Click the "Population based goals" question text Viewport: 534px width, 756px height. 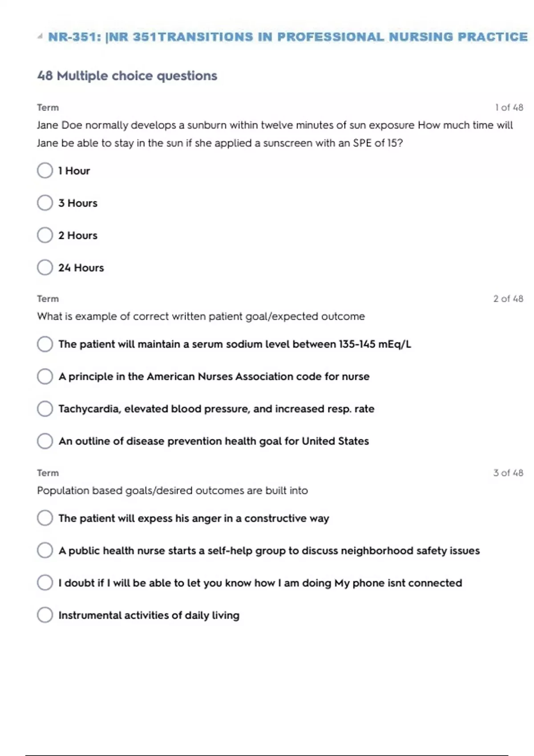[172, 491]
